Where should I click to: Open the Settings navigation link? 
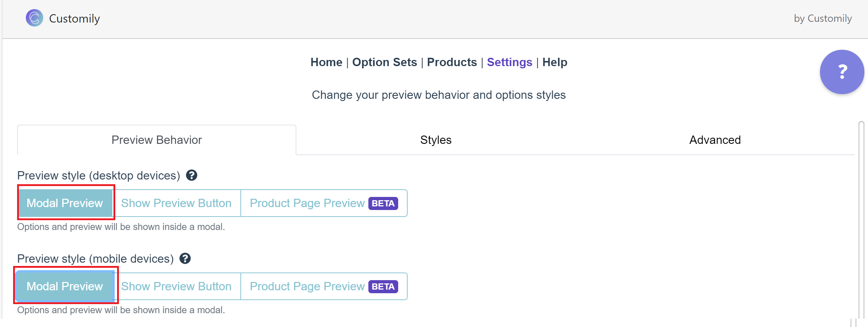[x=509, y=62]
